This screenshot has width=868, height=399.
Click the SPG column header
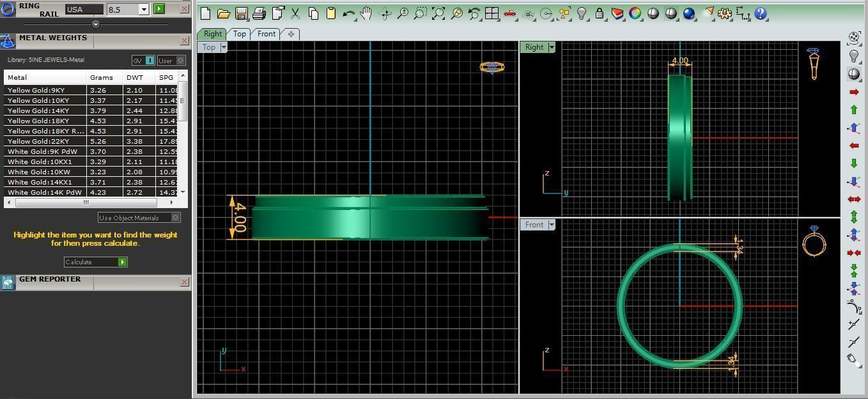pos(167,77)
